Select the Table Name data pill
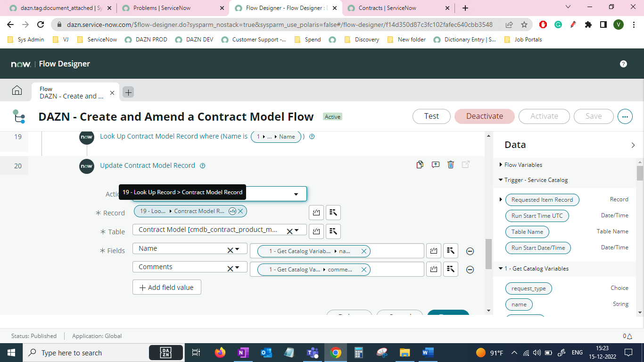Viewport: 644px width, 362px height. click(527, 232)
